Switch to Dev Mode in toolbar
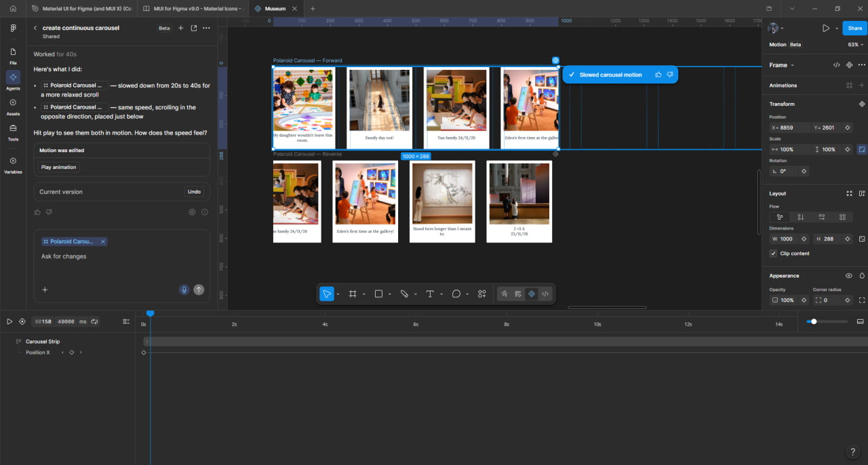The width and height of the screenshot is (868, 465). (545, 294)
